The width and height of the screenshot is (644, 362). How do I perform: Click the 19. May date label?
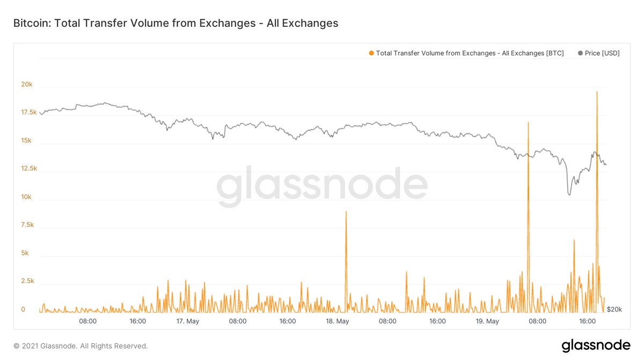pyautogui.click(x=488, y=321)
